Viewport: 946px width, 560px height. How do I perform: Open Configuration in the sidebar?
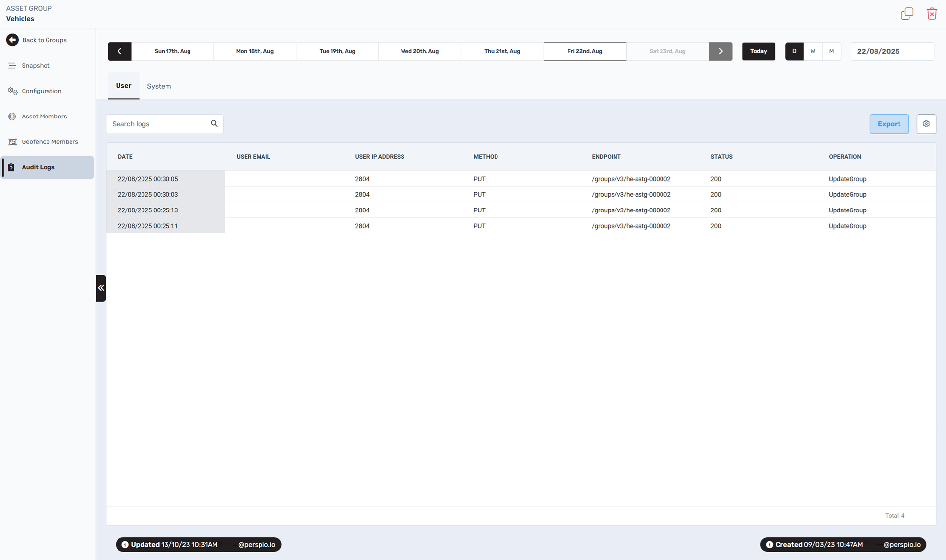pyautogui.click(x=47, y=91)
